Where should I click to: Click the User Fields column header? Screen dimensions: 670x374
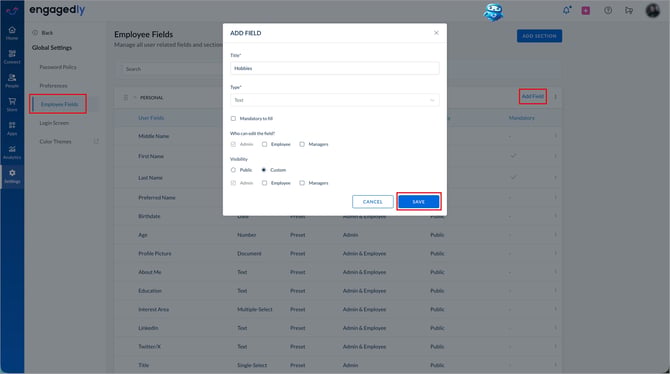(x=151, y=118)
